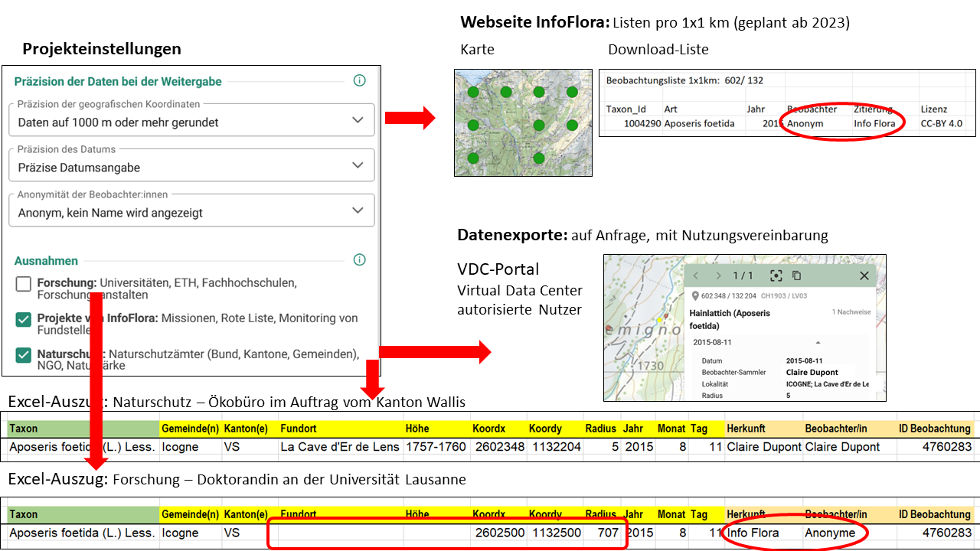Go to previous record in VDC popup
The image size is (980, 551).
(696, 275)
